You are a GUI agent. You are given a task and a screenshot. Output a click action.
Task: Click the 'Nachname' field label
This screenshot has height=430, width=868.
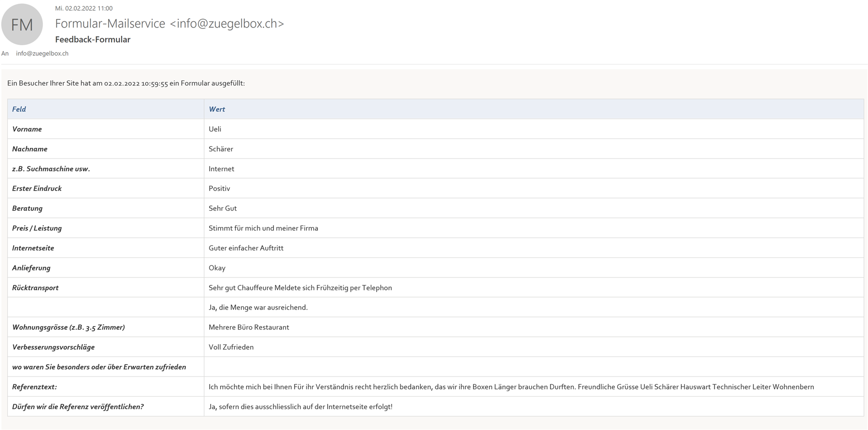30,149
